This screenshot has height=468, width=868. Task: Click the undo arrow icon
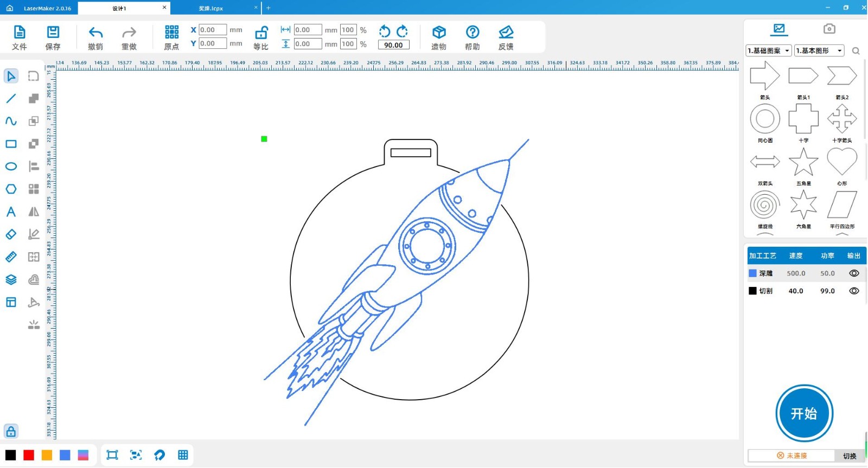pos(95,33)
